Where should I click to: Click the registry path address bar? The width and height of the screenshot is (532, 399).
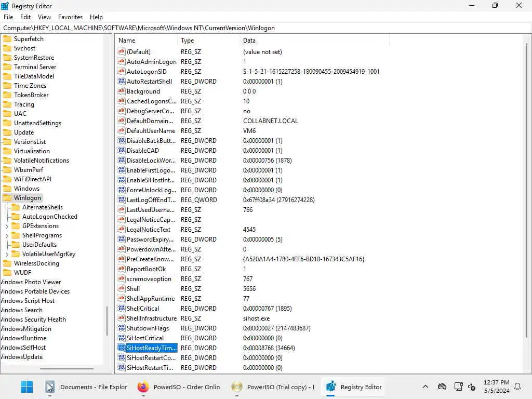[x=266, y=28]
